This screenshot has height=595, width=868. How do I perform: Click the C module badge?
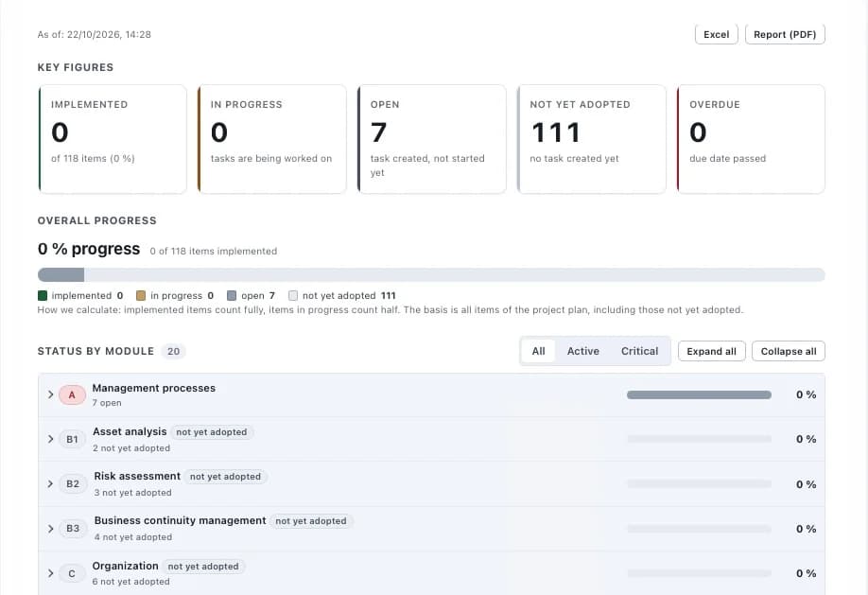[x=72, y=573]
